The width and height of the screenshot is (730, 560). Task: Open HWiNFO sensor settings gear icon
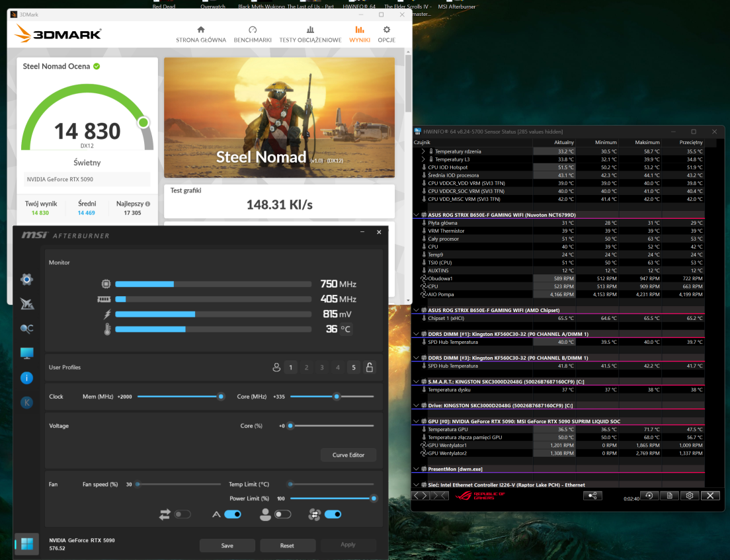click(x=690, y=495)
